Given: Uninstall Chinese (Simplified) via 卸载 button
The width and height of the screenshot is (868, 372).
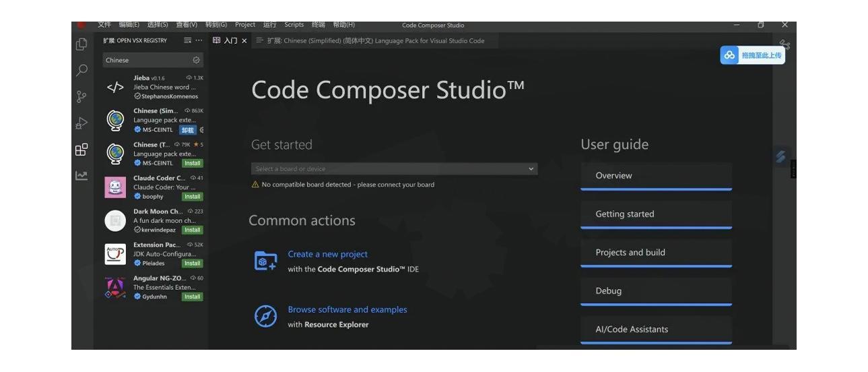Looking at the screenshot, I should tap(188, 130).
